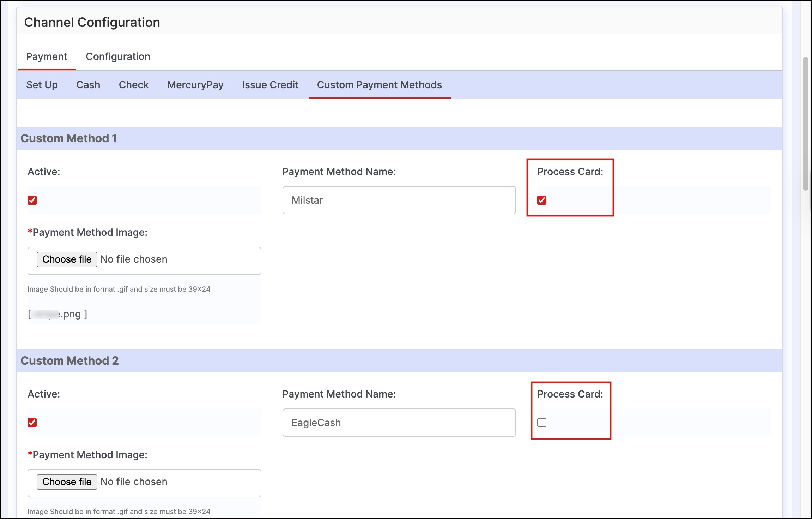Click the EagleCash payment method name field
The width and height of the screenshot is (812, 519).
399,423
